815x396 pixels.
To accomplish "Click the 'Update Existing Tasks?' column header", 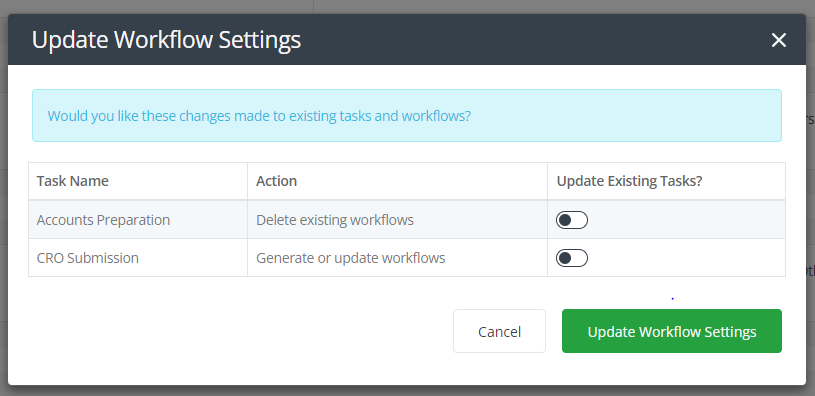I will pos(666,181).
